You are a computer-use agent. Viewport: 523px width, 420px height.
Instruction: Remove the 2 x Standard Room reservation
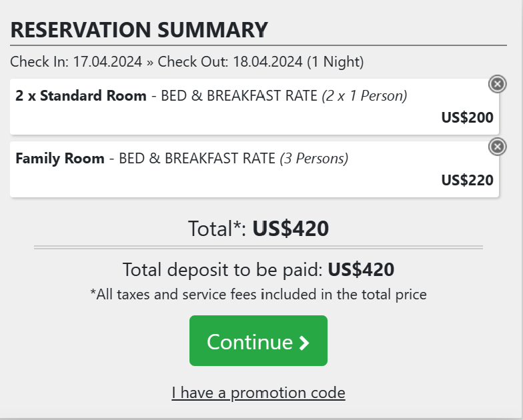[x=497, y=83]
